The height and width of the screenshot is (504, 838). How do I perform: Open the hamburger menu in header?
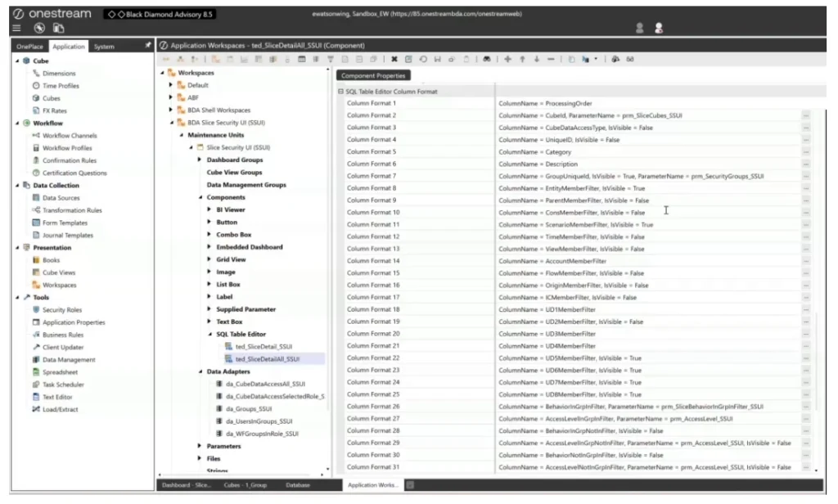click(x=16, y=29)
